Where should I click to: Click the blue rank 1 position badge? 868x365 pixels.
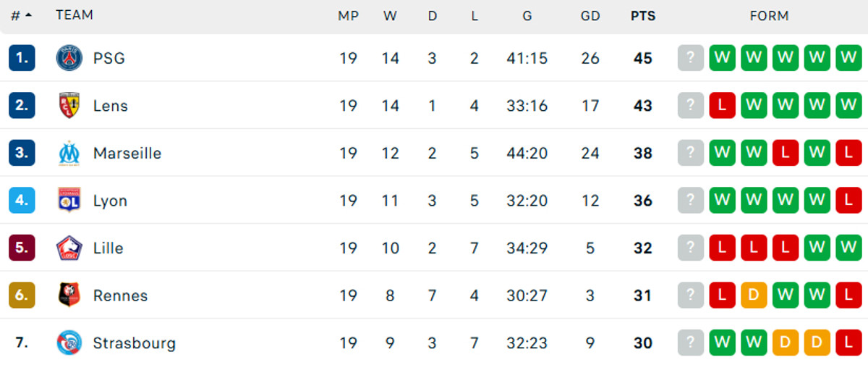(x=22, y=58)
